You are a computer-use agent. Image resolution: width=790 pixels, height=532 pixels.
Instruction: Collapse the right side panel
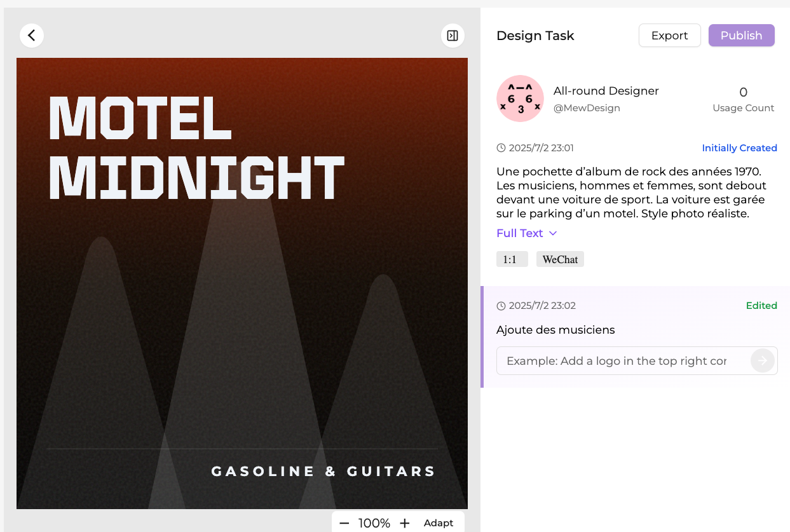tap(453, 36)
